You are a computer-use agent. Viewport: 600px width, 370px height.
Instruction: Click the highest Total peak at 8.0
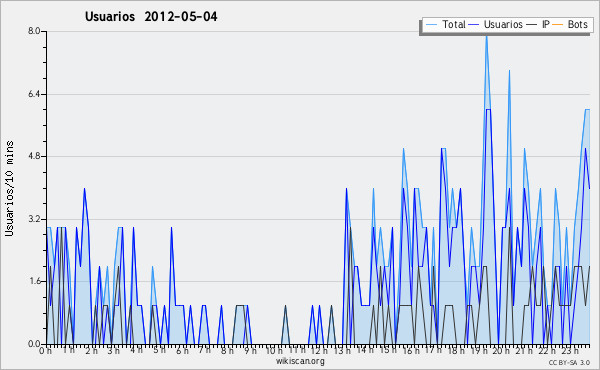point(486,36)
